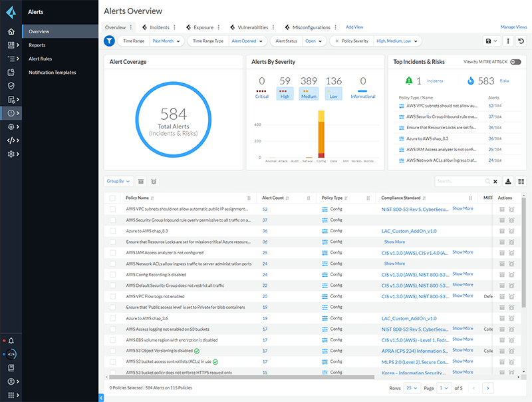Click the dismiss icon beside Group By
Screen dimensions: 532x402
[x=141, y=181]
